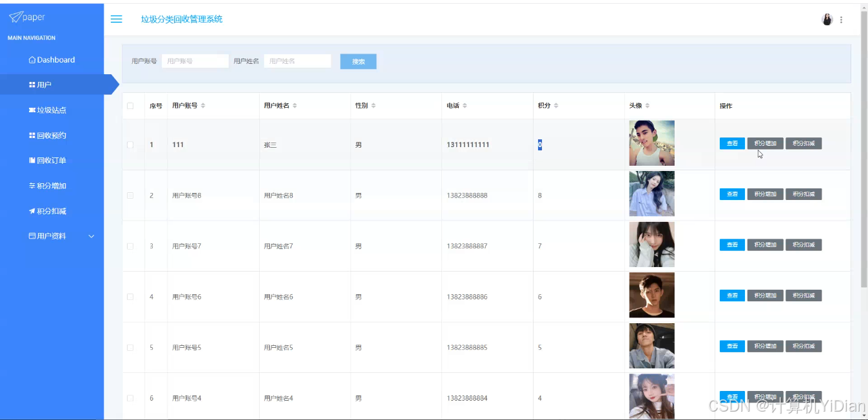Check the row checkbox for 用户账号5
The width and height of the screenshot is (868, 420).
[130, 347]
